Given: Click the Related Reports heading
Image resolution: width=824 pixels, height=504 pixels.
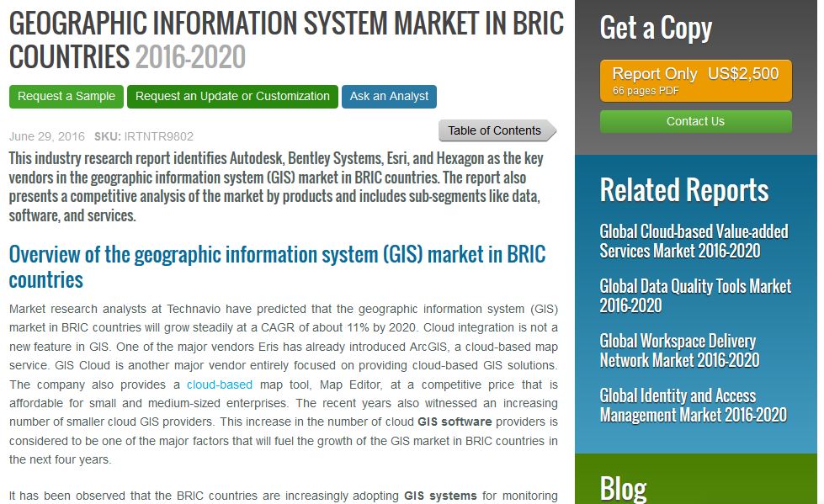Looking at the screenshot, I should click(x=684, y=189).
